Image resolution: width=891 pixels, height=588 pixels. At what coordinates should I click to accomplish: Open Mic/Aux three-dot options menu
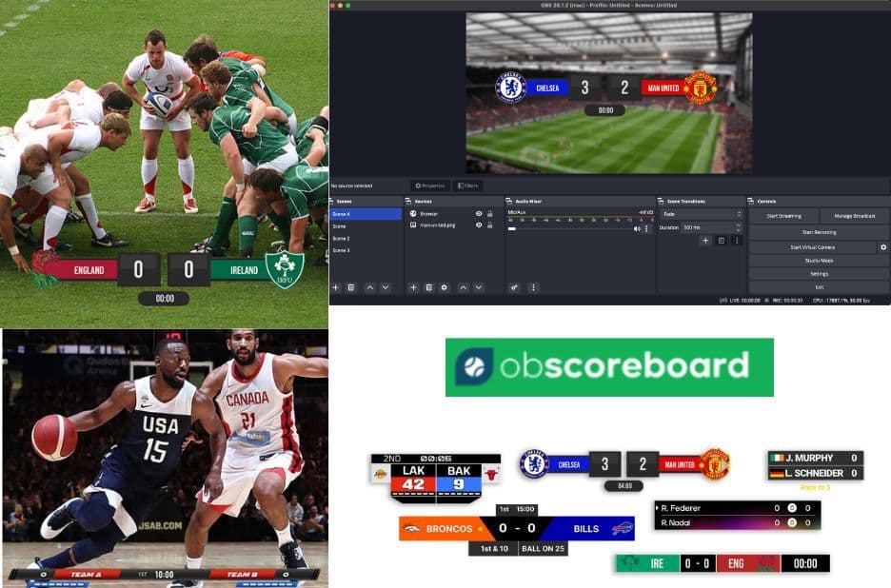coord(646,229)
